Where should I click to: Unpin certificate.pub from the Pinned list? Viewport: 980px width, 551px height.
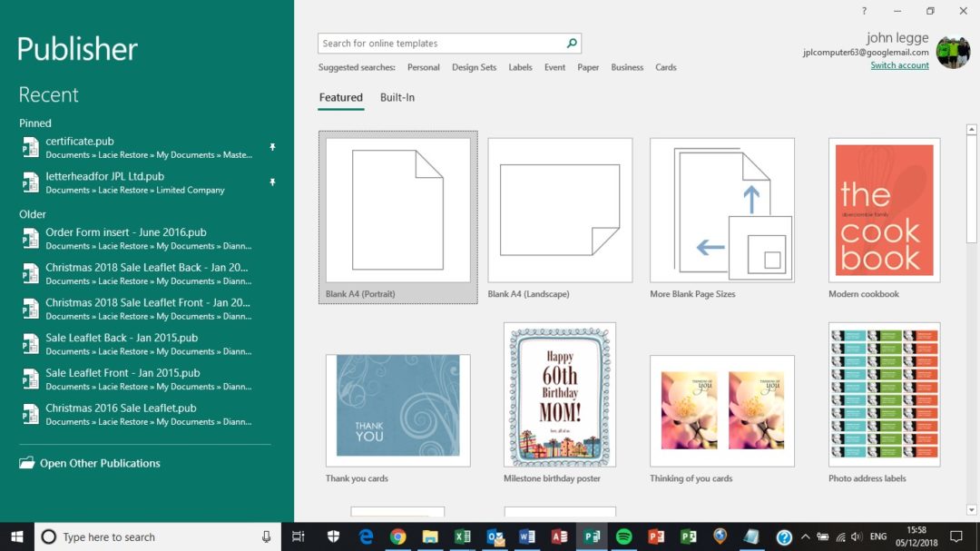[272, 145]
